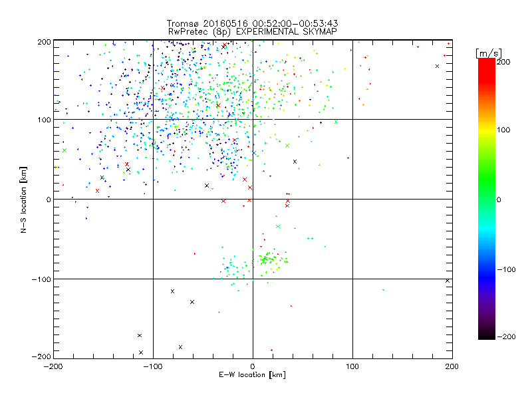Click the lone red dot at the bottom center
The image size is (532, 399).
pos(271,350)
